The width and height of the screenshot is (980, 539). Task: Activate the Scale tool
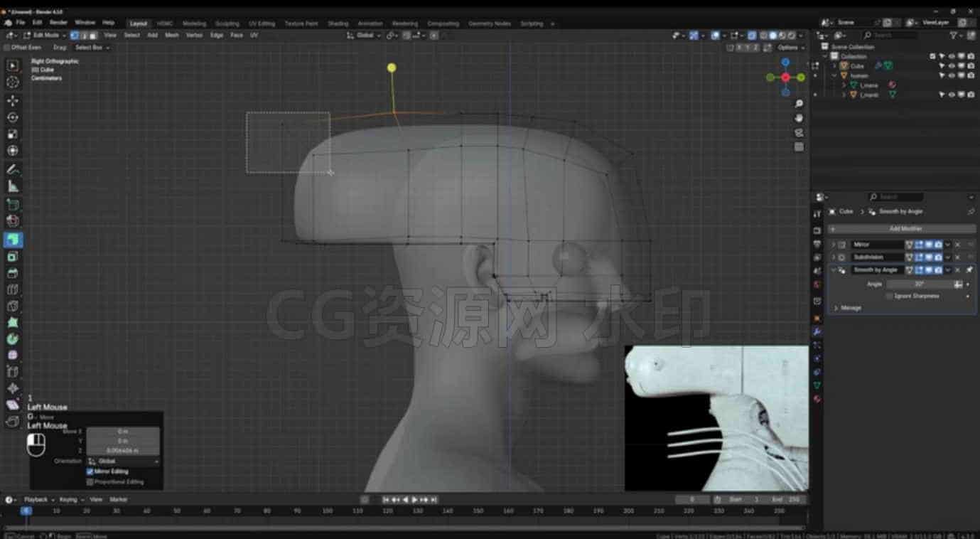(x=13, y=134)
